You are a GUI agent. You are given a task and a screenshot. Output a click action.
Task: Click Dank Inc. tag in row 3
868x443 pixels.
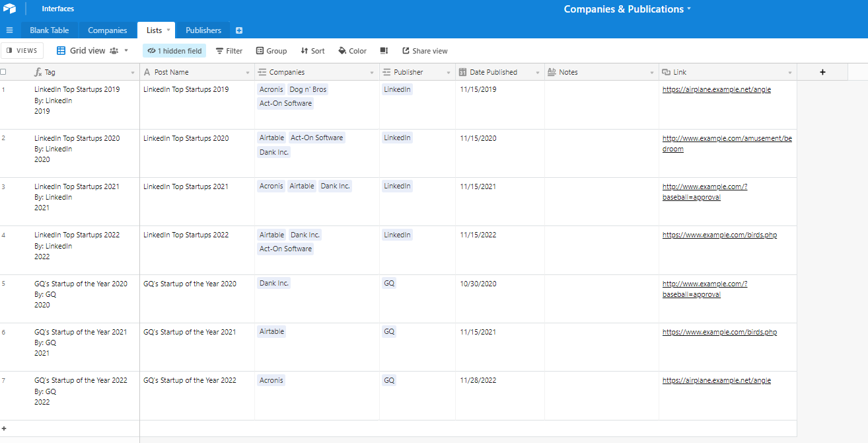[336, 186]
